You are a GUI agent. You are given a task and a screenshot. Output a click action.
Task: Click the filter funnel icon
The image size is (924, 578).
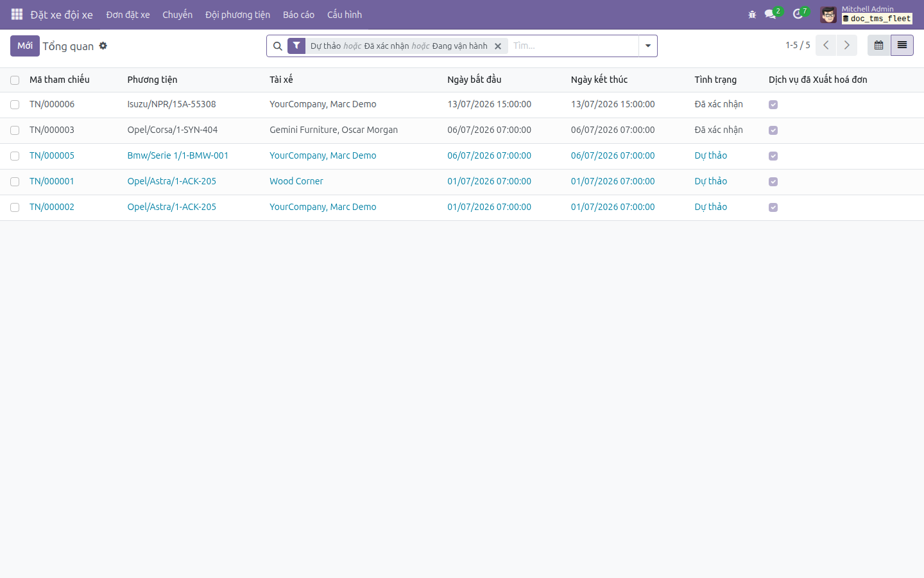coord(296,46)
